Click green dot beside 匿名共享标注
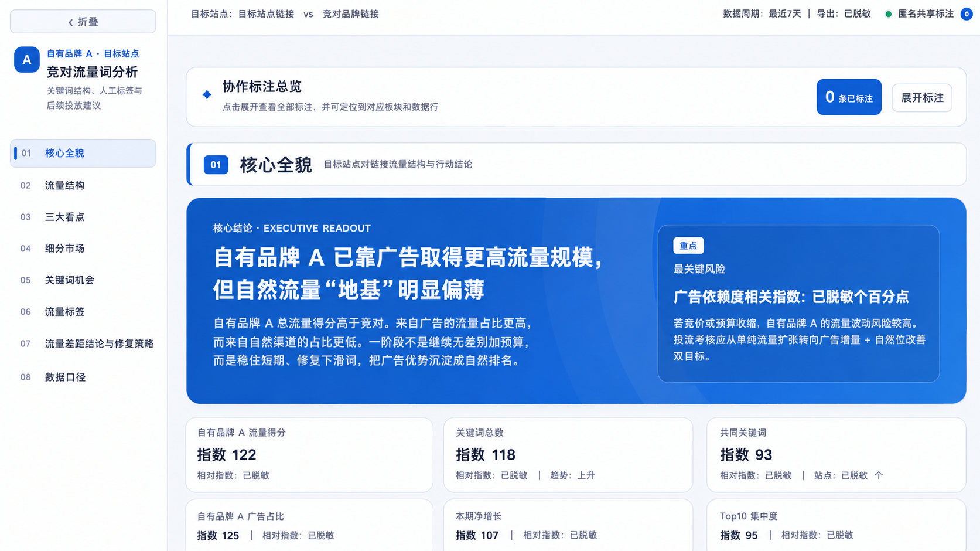This screenshot has height=551, width=980. click(888, 14)
